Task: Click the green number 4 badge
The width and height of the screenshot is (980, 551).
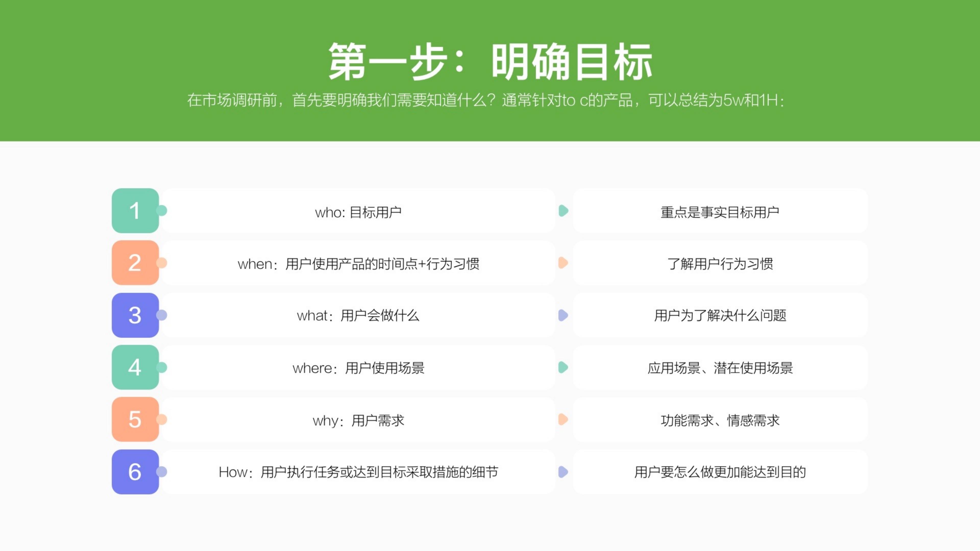Action: [x=135, y=367]
